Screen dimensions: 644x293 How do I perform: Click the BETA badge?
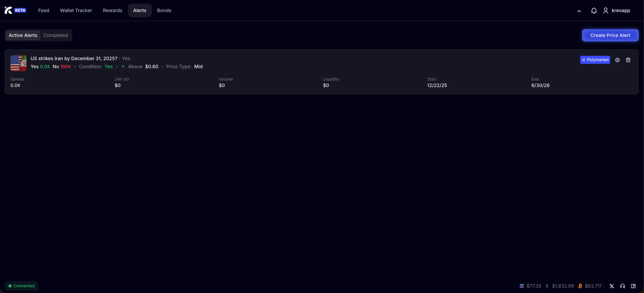pos(20,10)
